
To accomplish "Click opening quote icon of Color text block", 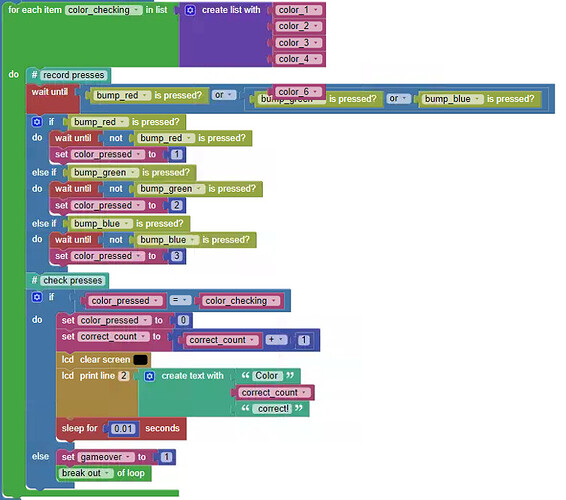I will (245, 375).
